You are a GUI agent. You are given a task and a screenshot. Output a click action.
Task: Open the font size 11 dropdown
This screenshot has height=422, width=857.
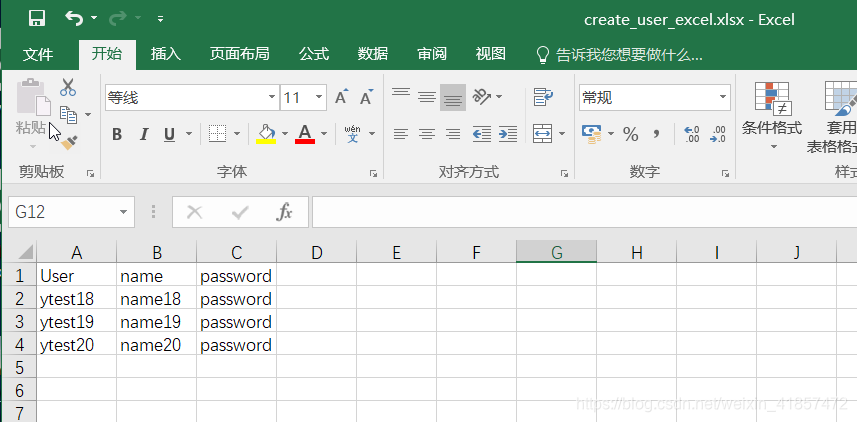(319, 98)
